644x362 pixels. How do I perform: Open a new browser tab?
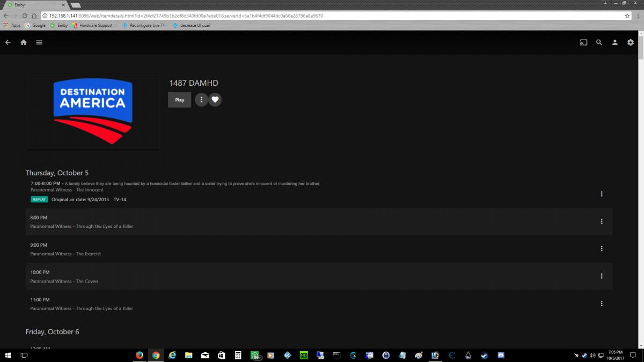click(75, 5)
